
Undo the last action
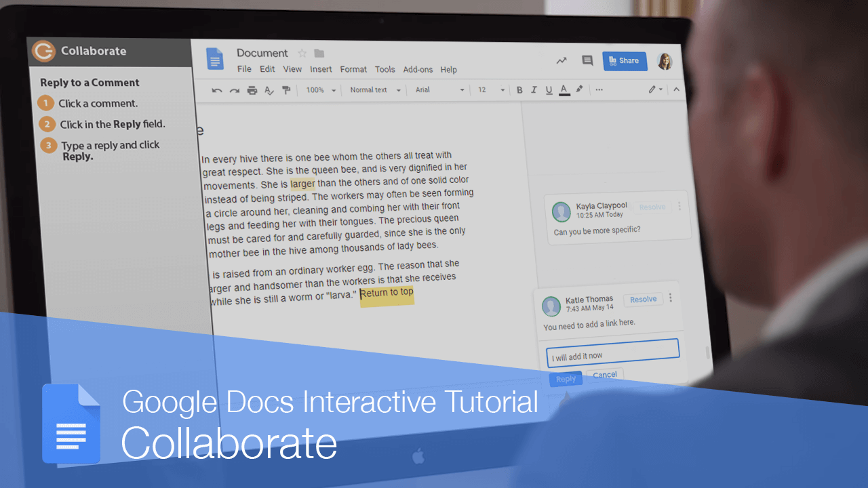click(x=216, y=89)
